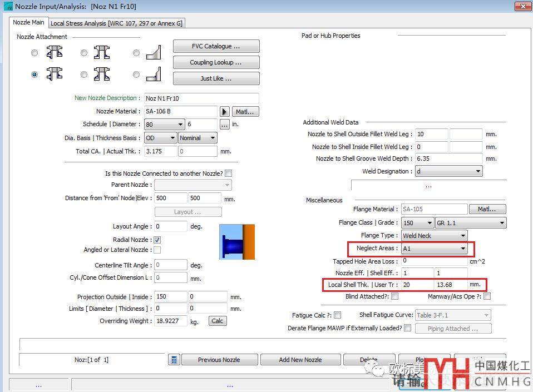Click the second top-row nozzle attachment diagram icon
The height and width of the screenshot is (392, 533).
[x=102, y=52]
